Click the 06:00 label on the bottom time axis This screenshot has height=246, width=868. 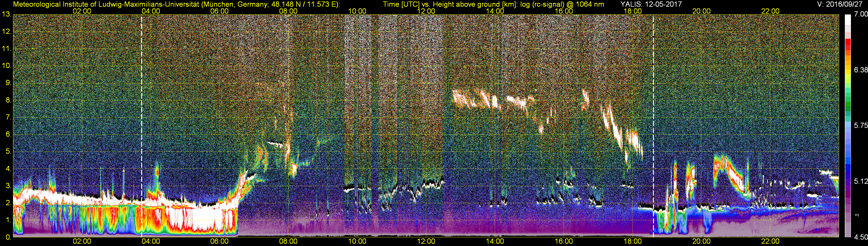(x=219, y=241)
